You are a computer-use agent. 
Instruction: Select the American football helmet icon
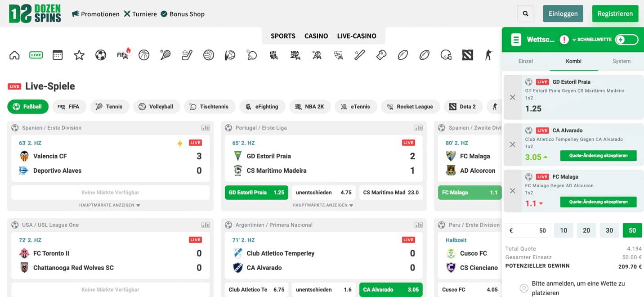coord(446,55)
